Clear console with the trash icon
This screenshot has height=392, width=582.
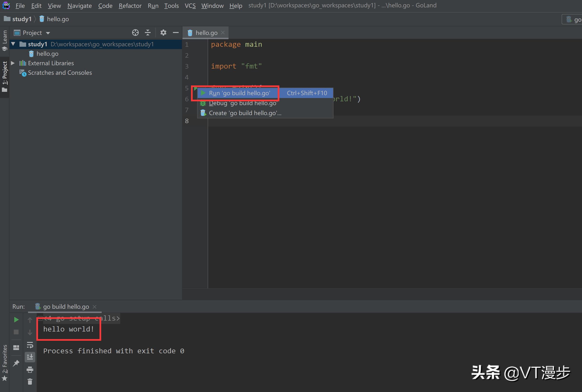tap(30, 382)
